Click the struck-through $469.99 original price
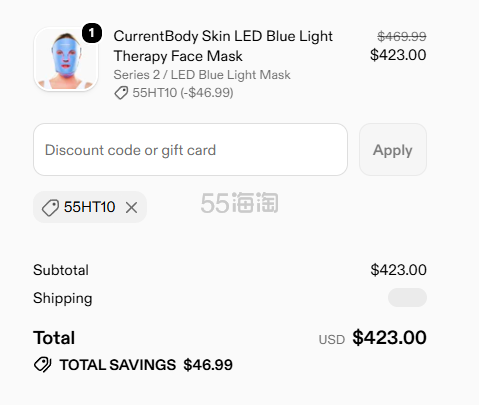Viewport: 479px width, 405px height. pyautogui.click(x=401, y=36)
